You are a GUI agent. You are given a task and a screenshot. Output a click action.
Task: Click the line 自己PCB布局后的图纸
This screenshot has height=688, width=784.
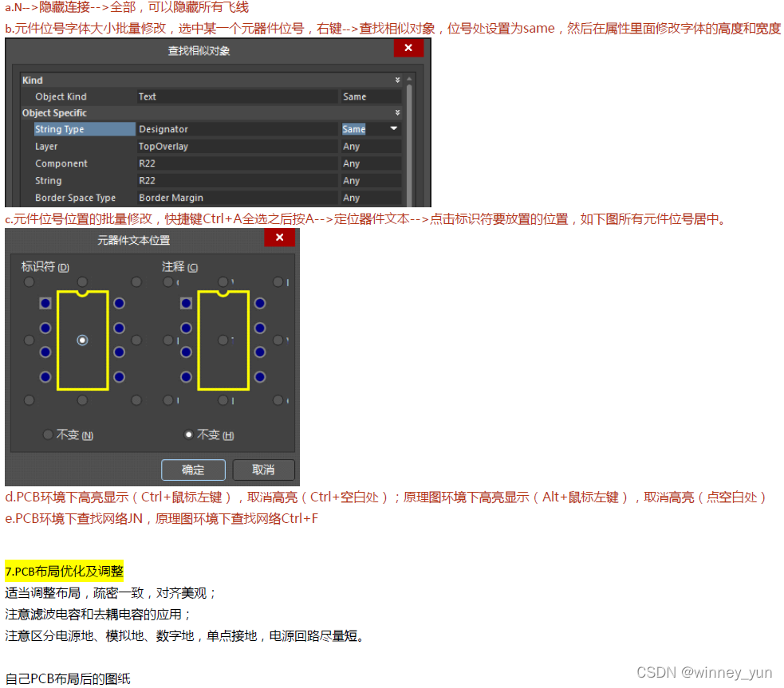[68, 678]
